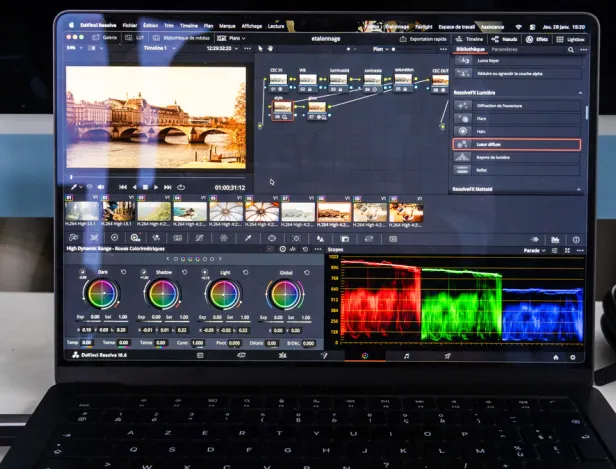Screen dimensions: 616x469
Task: Select the Halo effect
Action: point(517,132)
